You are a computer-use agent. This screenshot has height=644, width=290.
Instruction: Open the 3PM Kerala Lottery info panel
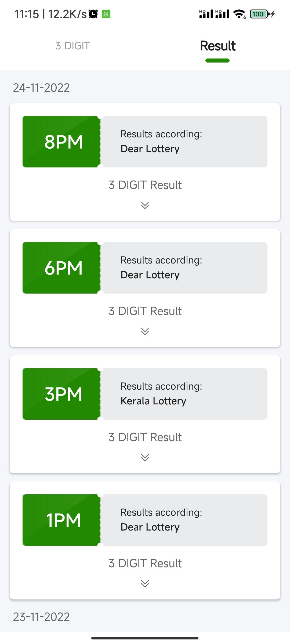tap(184, 394)
